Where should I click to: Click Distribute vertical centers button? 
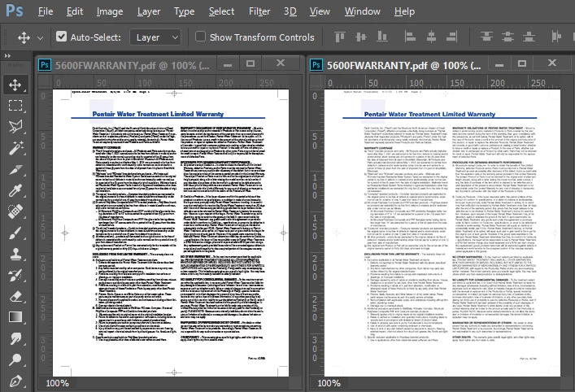coord(507,37)
